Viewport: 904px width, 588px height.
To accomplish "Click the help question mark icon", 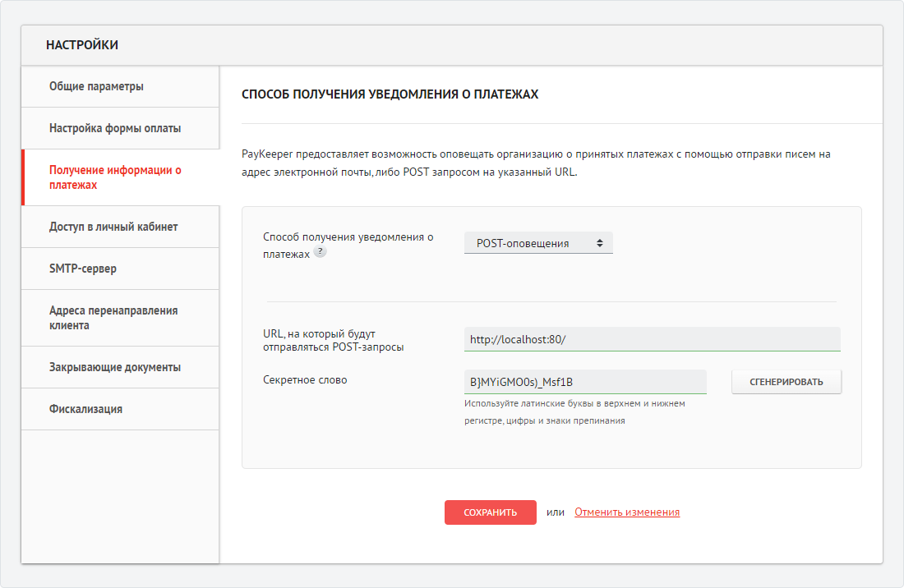I will (x=320, y=253).
